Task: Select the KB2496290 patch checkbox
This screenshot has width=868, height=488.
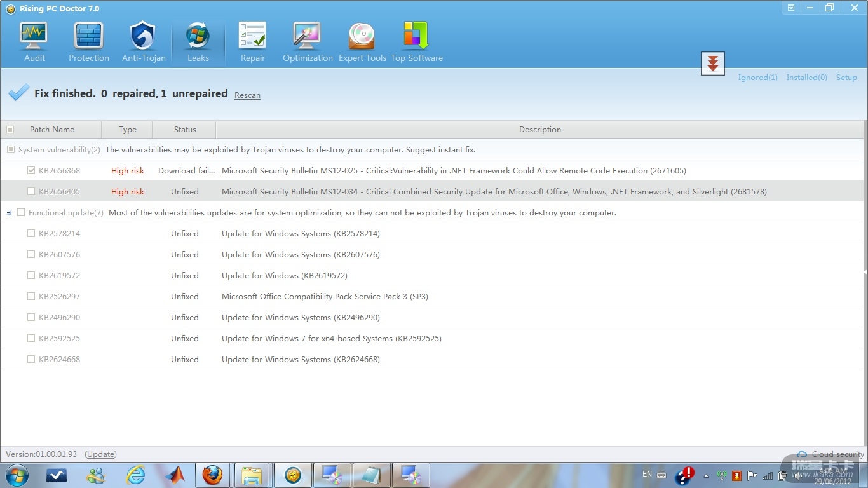Action: 31,318
